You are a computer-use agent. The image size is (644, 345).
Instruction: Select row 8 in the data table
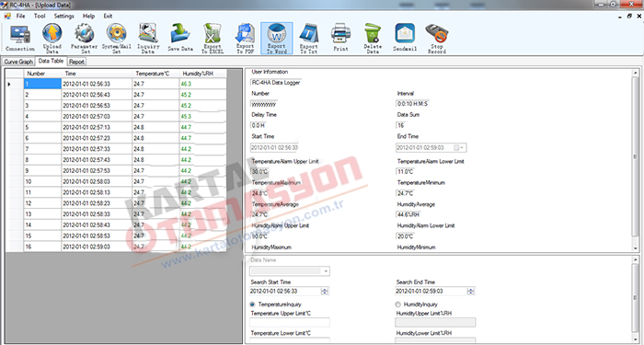(x=116, y=160)
